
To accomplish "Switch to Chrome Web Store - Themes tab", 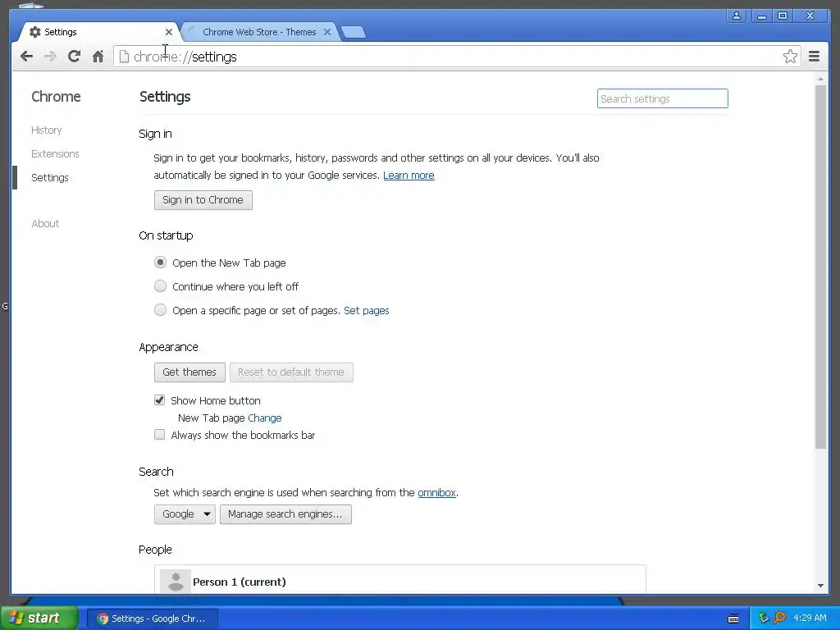I will 259,32.
